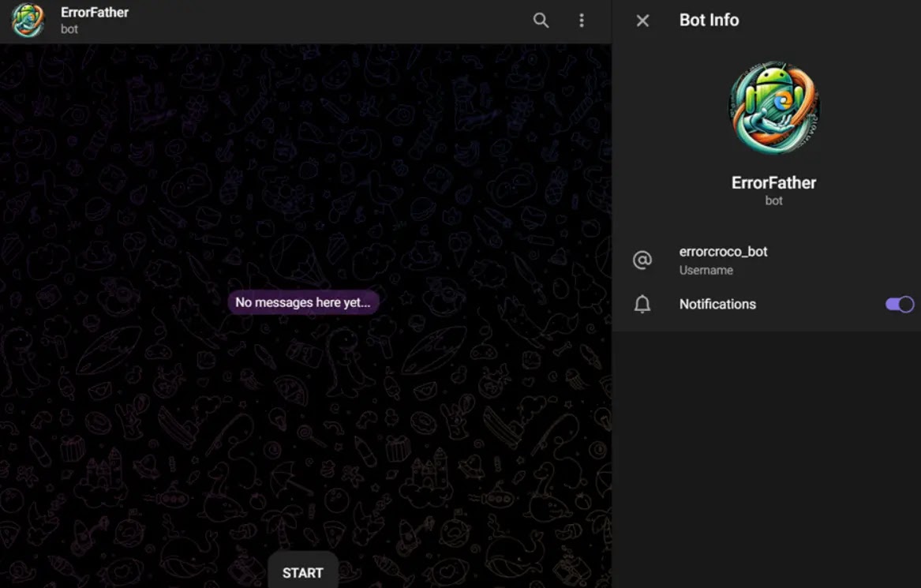Click the 'bot' status under the header name
This screenshot has height=588, width=921.
(x=69, y=28)
